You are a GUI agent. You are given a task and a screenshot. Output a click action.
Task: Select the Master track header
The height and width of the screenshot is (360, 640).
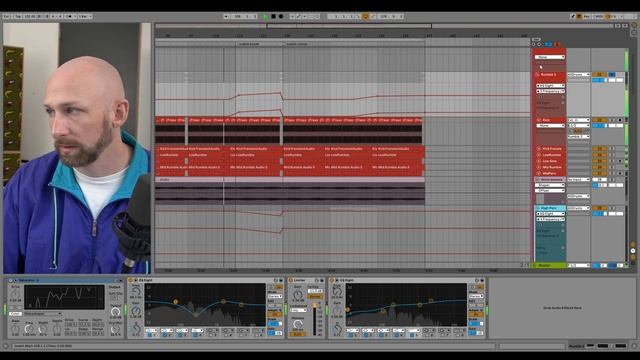pyautogui.click(x=550, y=265)
